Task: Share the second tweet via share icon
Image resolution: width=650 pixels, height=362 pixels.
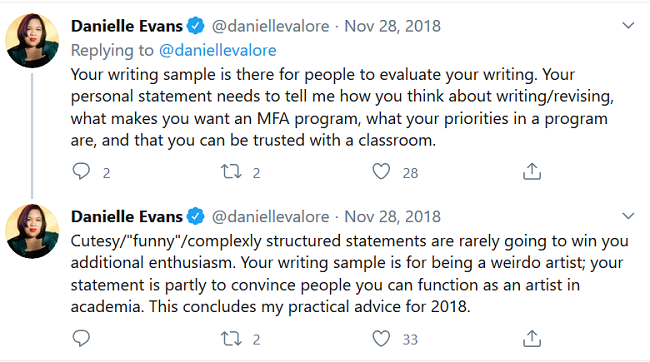Action: [532, 338]
